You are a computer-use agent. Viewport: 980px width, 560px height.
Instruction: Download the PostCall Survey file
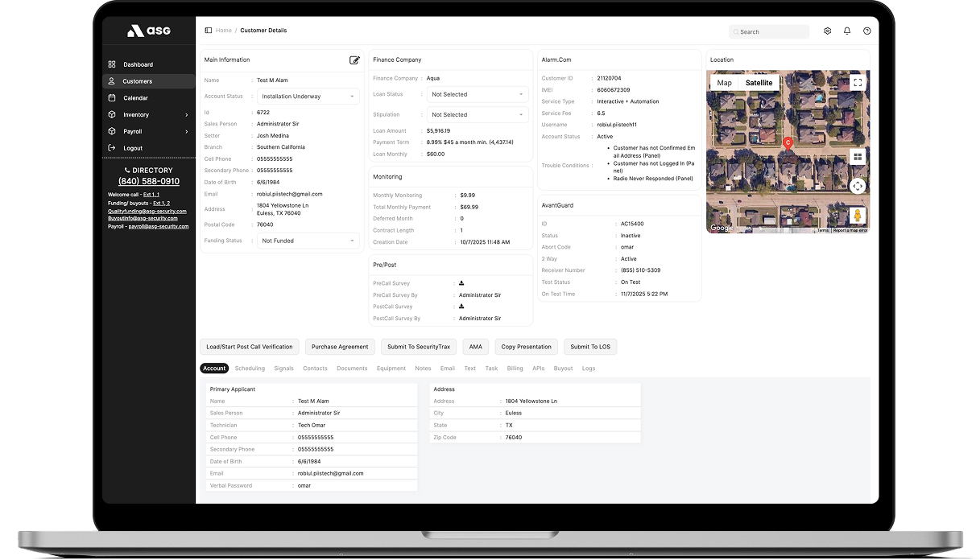(462, 307)
